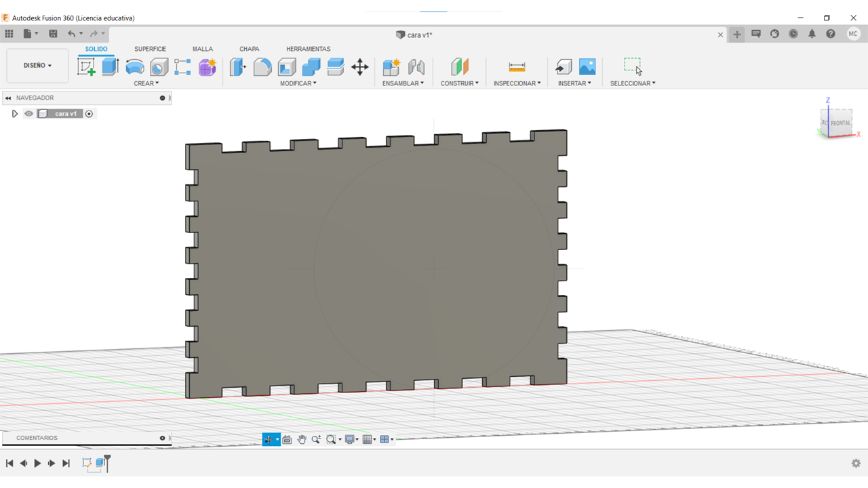Open the MODIFICAR dropdown menu
The height and width of the screenshot is (488, 868).
click(x=298, y=83)
